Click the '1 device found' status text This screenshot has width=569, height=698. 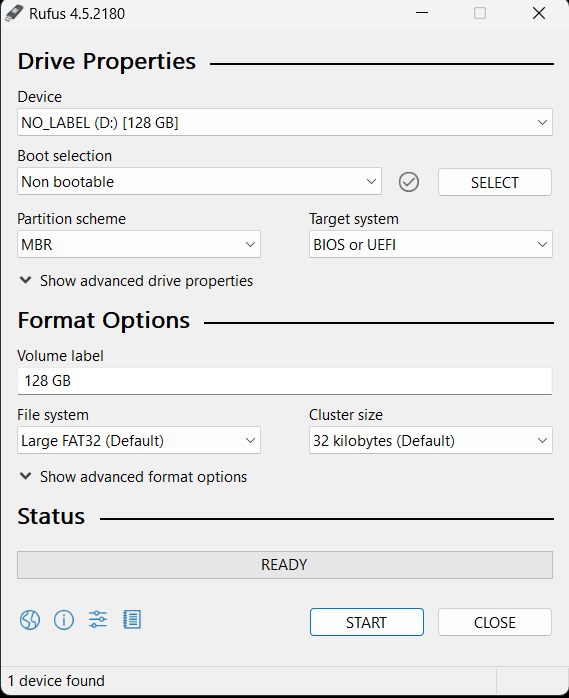click(56, 681)
